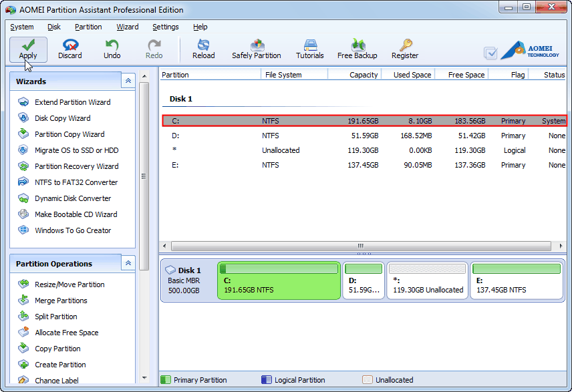Viewport: 572px width, 392px height.
Task: Sort by the Used Space column header
Action: (x=408, y=75)
